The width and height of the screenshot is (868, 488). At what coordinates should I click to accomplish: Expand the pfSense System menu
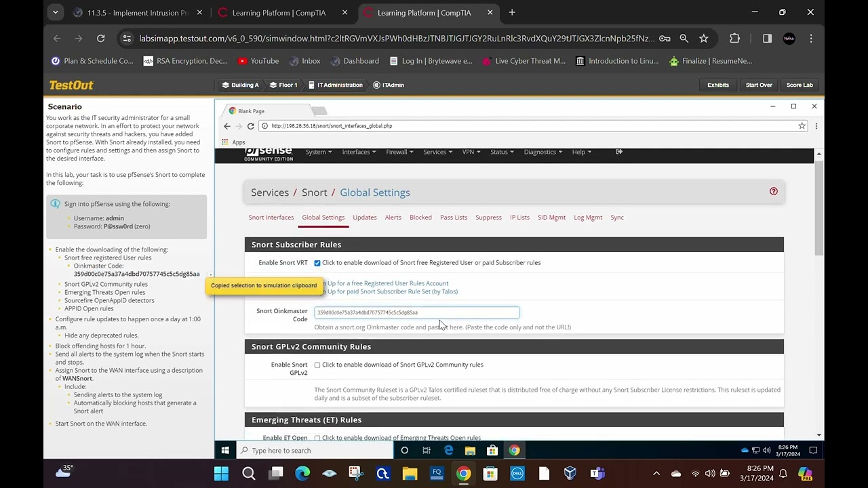[318, 152]
